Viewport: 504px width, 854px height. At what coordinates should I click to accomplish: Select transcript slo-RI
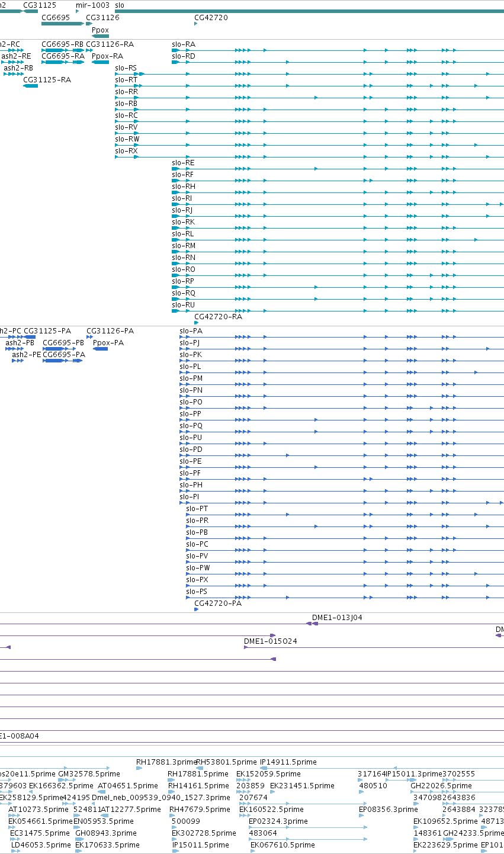[182, 198]
